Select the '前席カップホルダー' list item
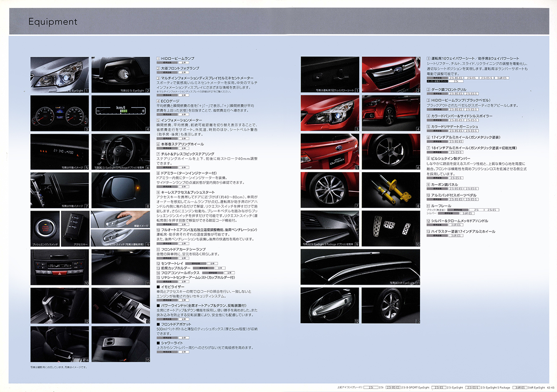This screenshot has width=557, height=392. point(176,268)
